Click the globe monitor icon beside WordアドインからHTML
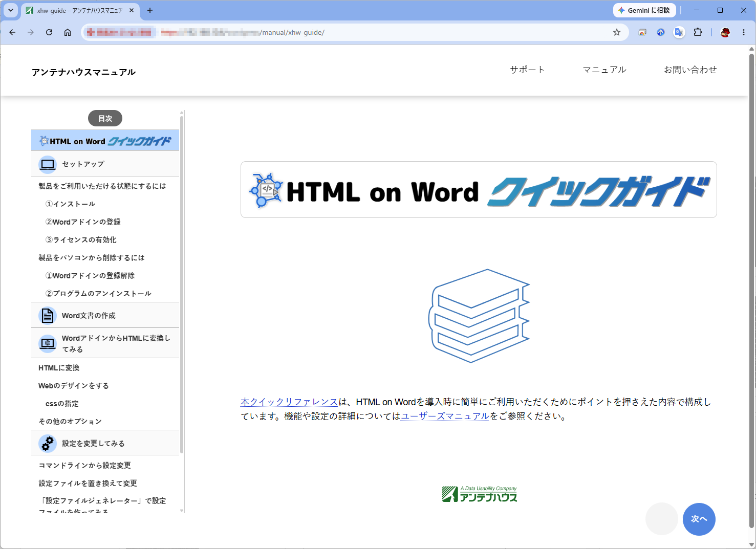The width and height of the screenshot is (756, 549). (x=48, y=343)
